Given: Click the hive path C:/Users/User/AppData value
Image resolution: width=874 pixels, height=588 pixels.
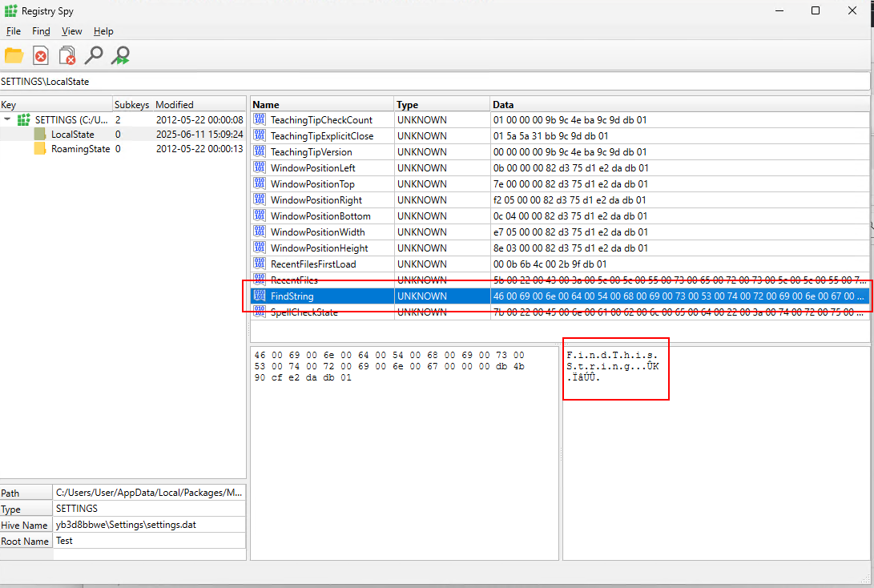Looking at the screenshot, I should [149, 493].
